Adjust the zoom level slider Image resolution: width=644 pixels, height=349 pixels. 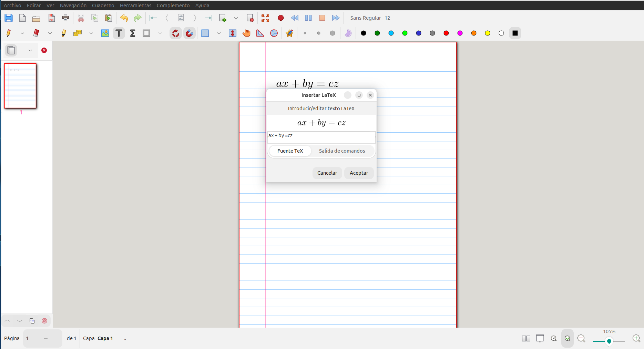(609, 341)
